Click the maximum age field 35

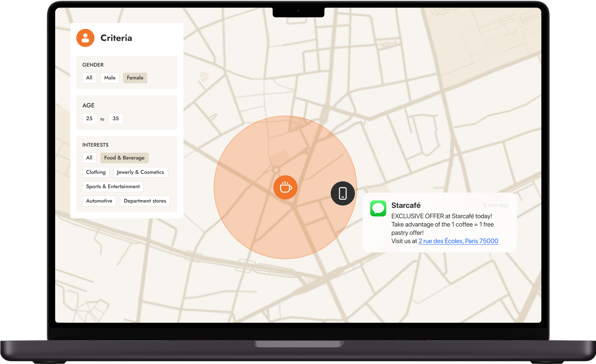pos(116,119)
